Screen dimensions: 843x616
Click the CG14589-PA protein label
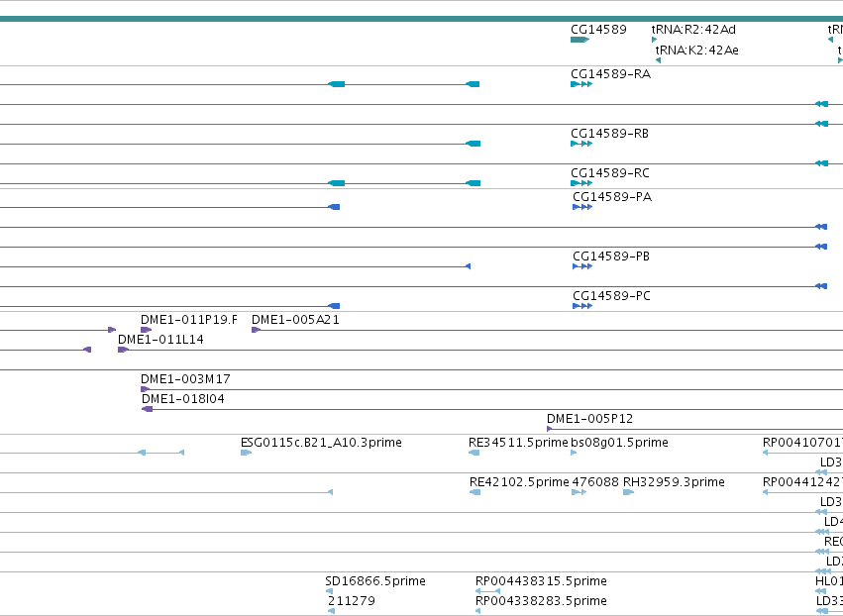click(x=612, y=197)
